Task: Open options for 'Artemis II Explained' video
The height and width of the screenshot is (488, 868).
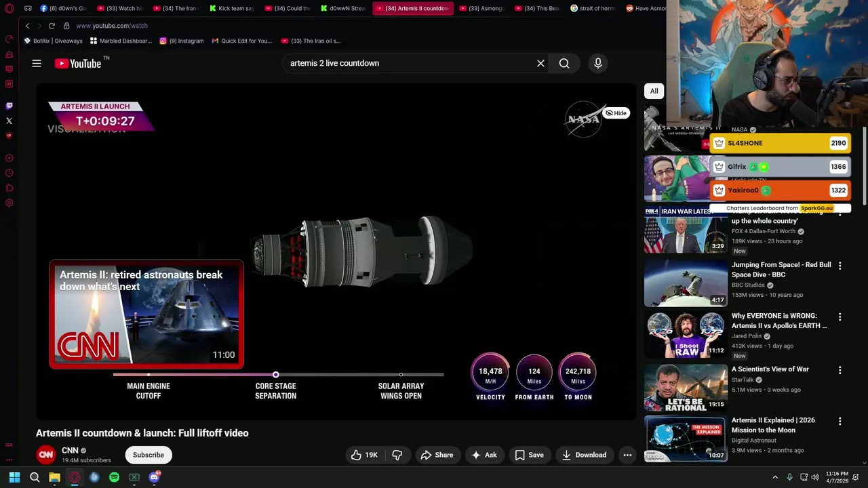Action: (x=840, y=421)
